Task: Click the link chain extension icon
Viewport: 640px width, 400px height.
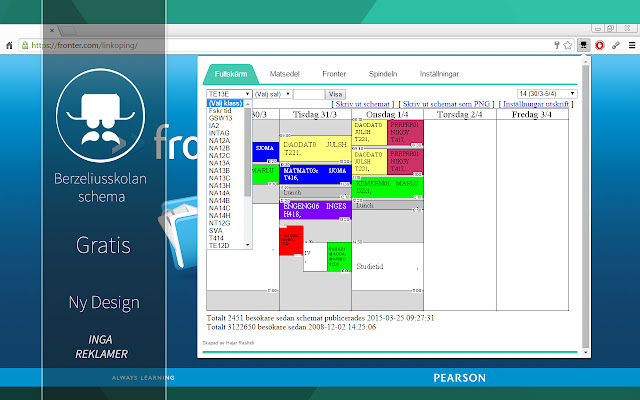Action: (x=616, y=45)
